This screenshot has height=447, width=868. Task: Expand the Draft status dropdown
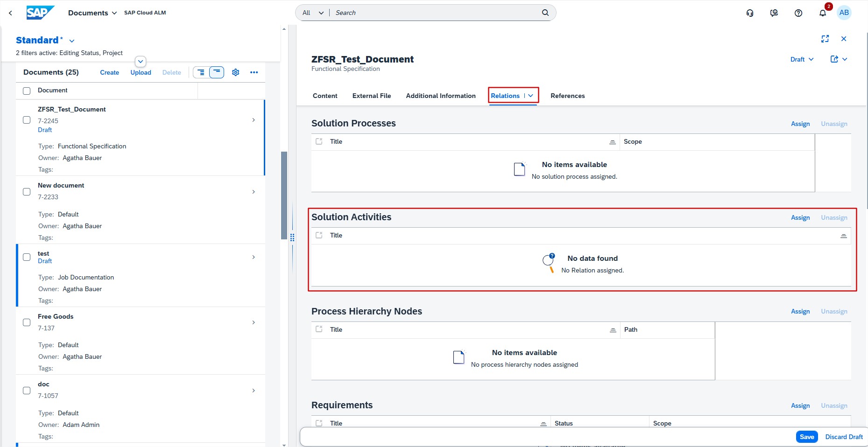[802, 59]
